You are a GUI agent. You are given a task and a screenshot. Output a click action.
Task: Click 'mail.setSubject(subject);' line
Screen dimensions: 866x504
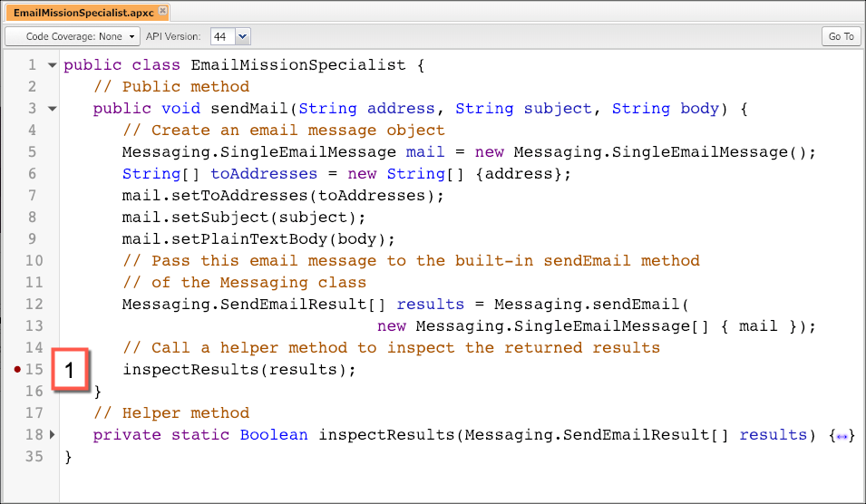pos(244,218)
